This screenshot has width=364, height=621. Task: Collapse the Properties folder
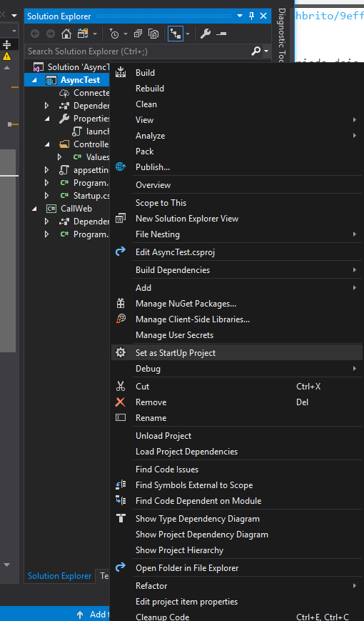click(x=46, y=119)
